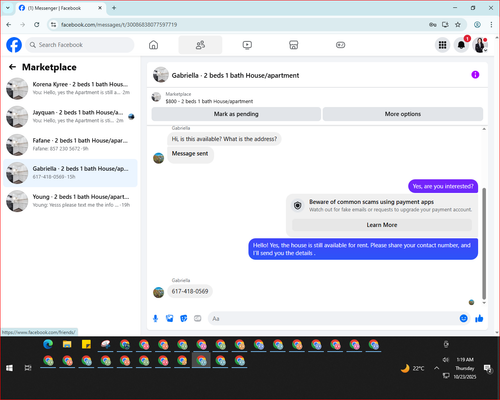The height and width of the screenshot is (400, 500).
Task: Choose a GIF icon
Action: (x=198, y=319)
